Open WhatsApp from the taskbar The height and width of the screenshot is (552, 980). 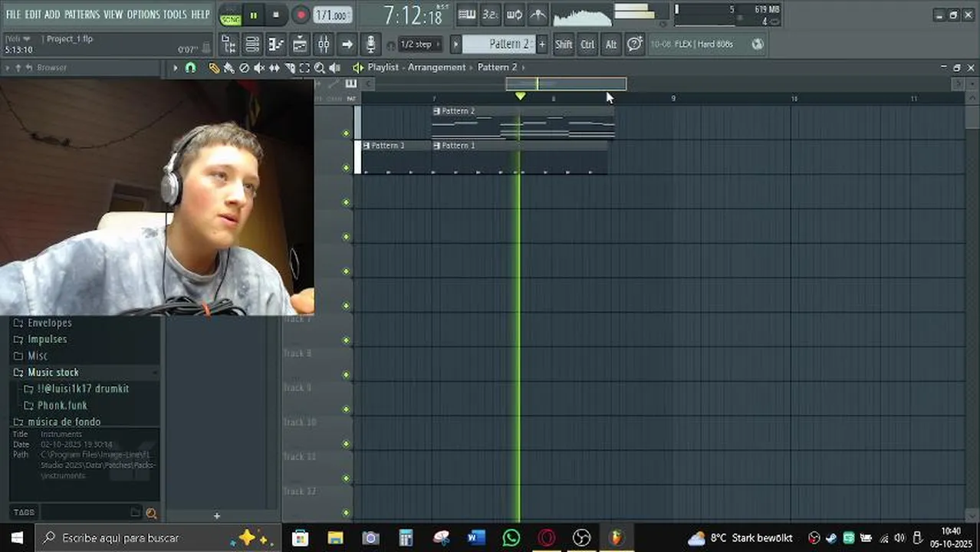(x=511, y=537)
